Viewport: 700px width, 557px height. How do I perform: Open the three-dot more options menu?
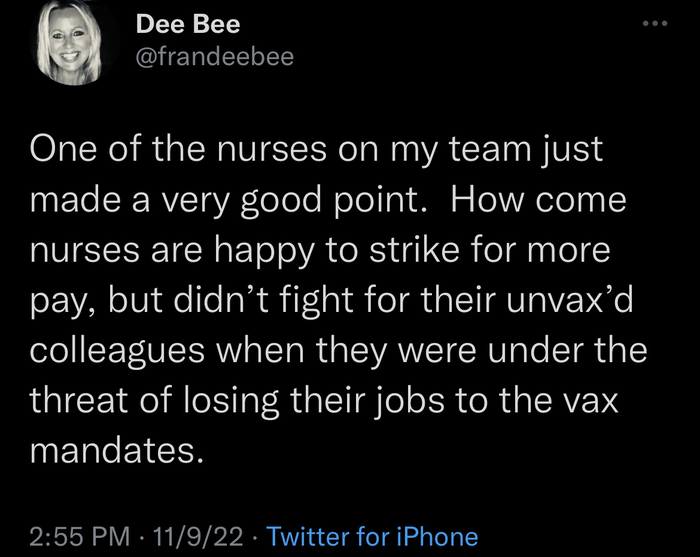653,23
